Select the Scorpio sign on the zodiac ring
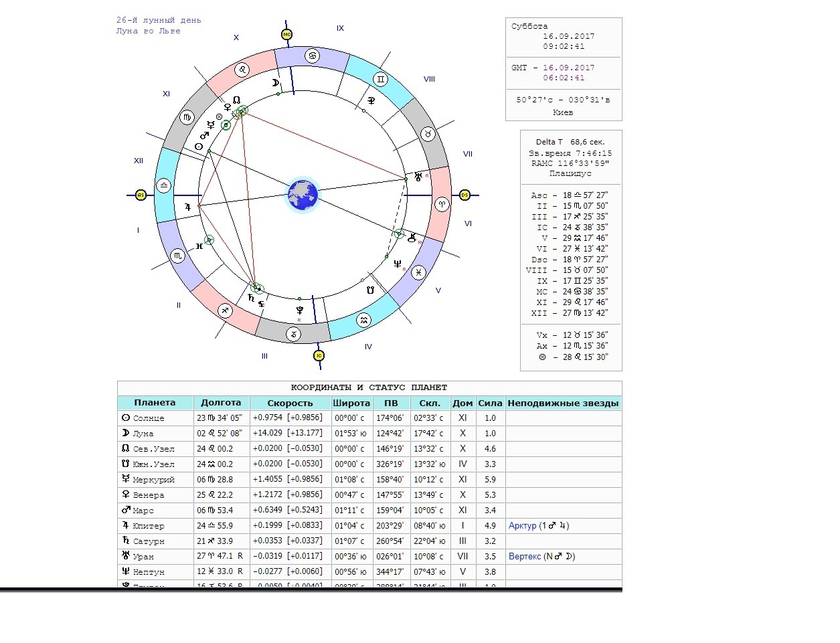 pyautogui.click(x=178, y=255)
